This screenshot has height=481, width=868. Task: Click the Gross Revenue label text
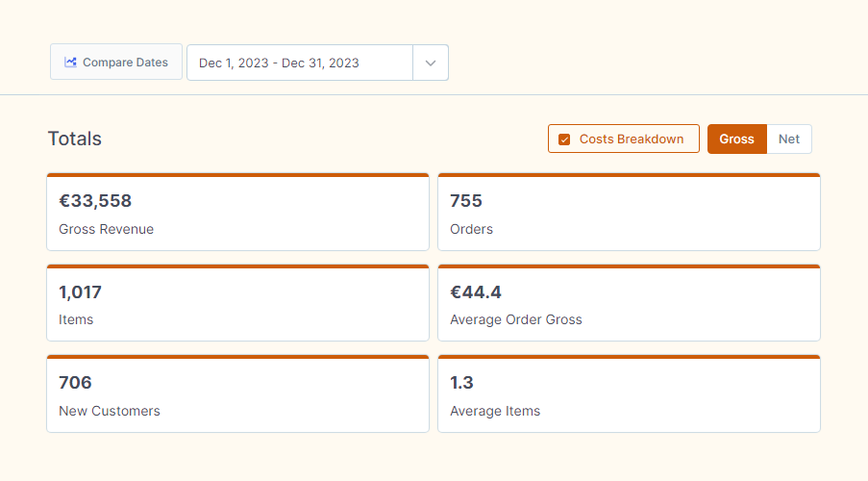[107, 229]
